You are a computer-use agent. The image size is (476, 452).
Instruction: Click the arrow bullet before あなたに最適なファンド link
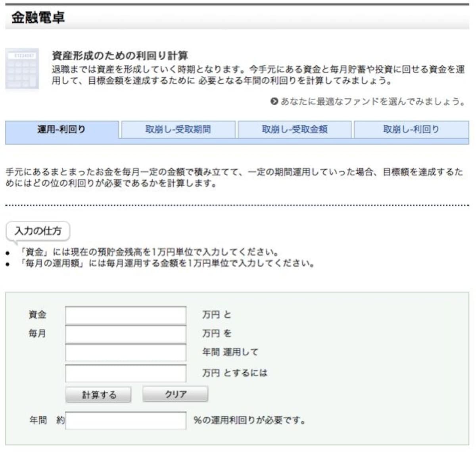click(x=274, y=102)
